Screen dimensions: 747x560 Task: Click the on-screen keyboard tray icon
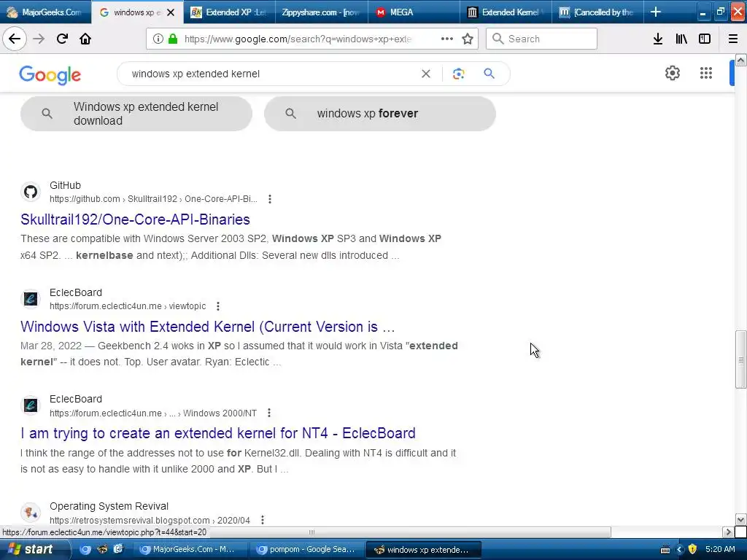click(665, 550)
